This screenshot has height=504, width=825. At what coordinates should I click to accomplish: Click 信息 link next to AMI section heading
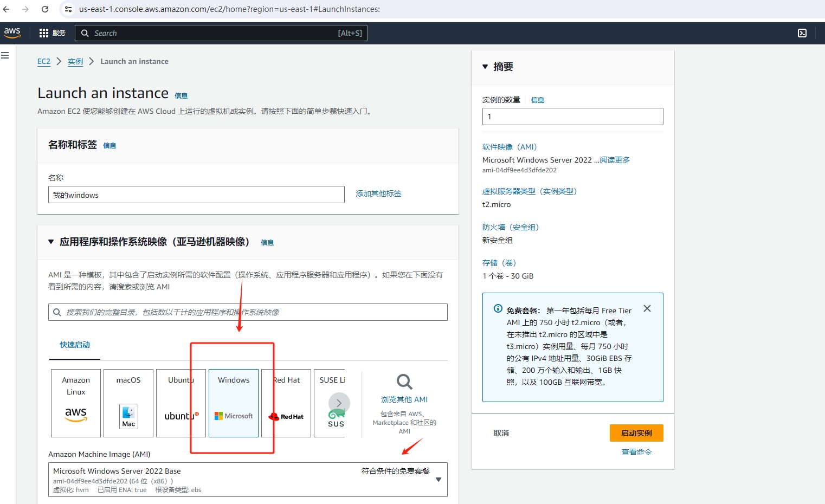tap(267, 242)
